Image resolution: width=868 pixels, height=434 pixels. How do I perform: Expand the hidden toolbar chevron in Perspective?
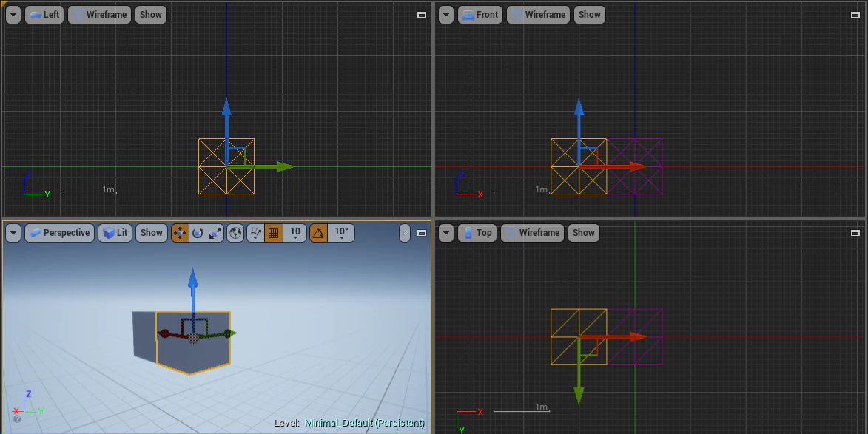(405, 233)
